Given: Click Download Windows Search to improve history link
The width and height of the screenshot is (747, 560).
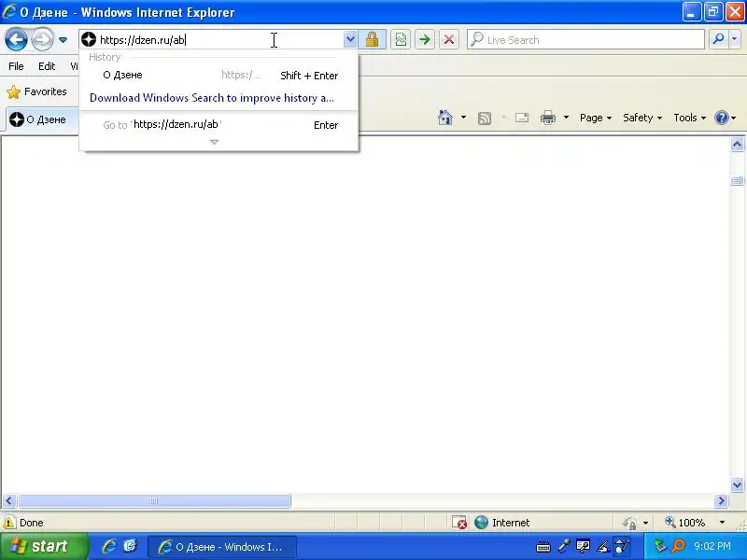Looking at the screenshot, I should [x=212, y=98].
